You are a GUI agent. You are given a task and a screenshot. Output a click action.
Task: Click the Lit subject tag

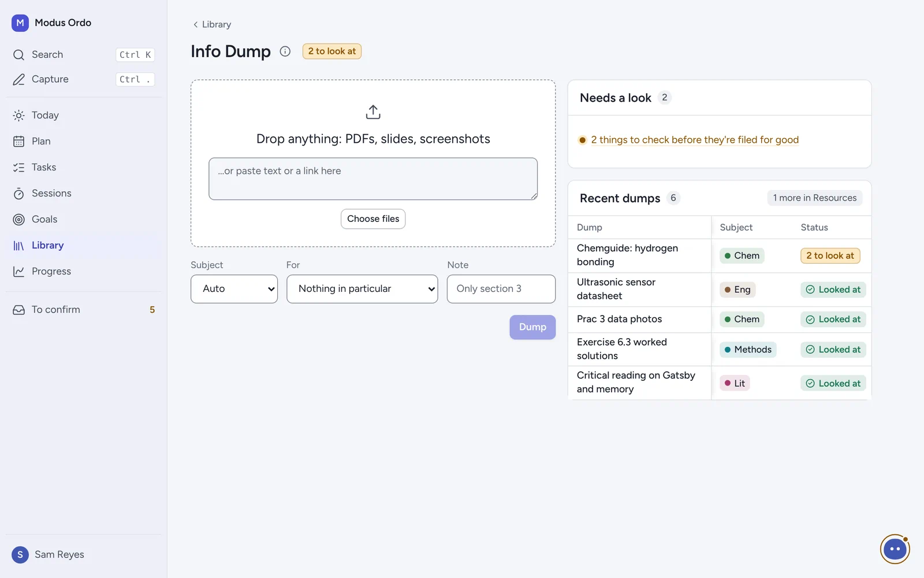[x=735, y=383]
